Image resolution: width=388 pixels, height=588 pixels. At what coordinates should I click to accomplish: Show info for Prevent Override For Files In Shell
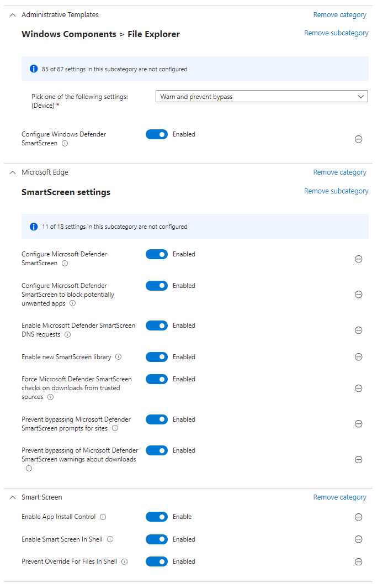(x=125, y=561)
